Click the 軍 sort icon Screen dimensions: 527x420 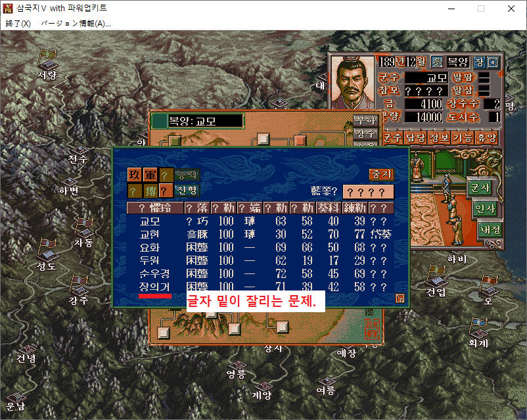[150, 175]
